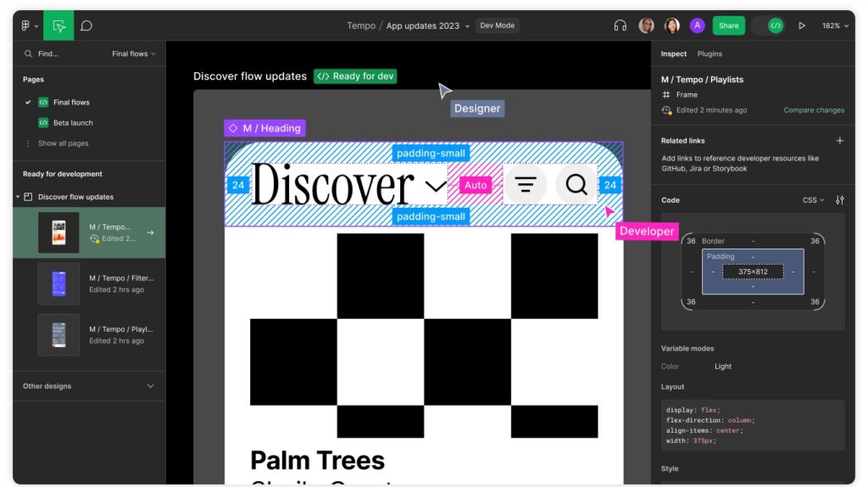Click Show all pages
The image size is (868, 487).
tap(63, 143)
